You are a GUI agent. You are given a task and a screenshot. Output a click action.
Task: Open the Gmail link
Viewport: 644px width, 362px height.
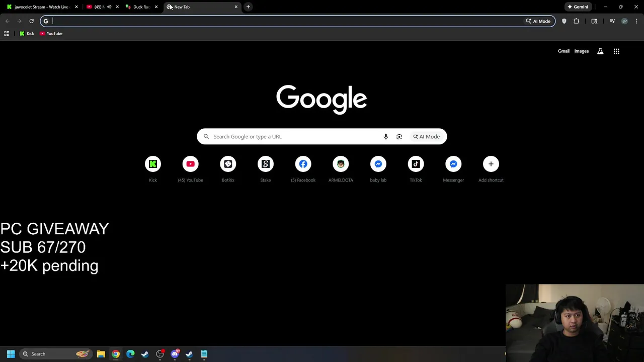click(x=563, y=51)
